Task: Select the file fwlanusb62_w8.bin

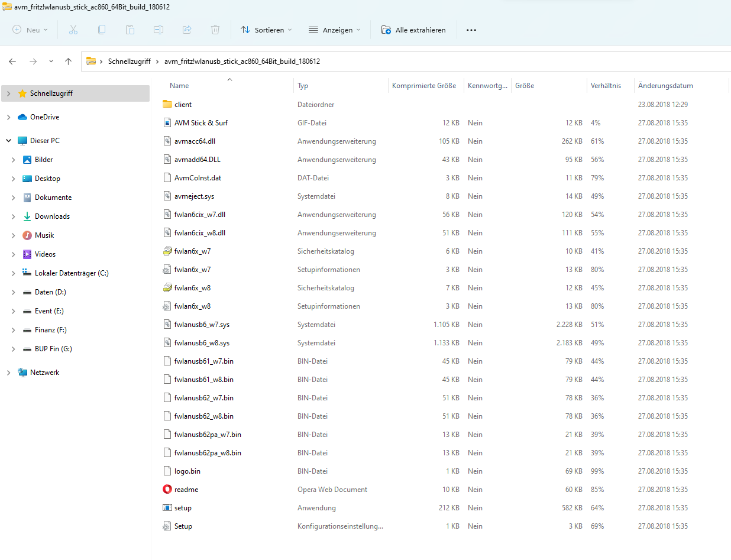Action: [204, 416]
